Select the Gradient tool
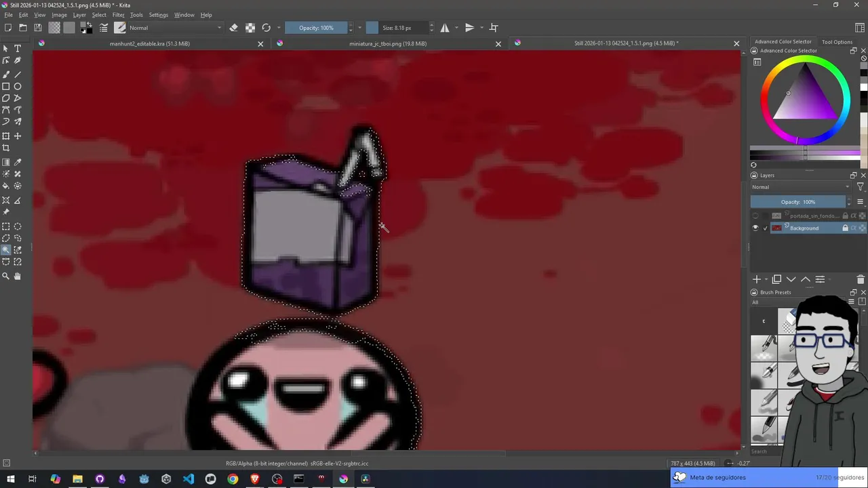The image size is (868, 488). (x=6, y=163)
